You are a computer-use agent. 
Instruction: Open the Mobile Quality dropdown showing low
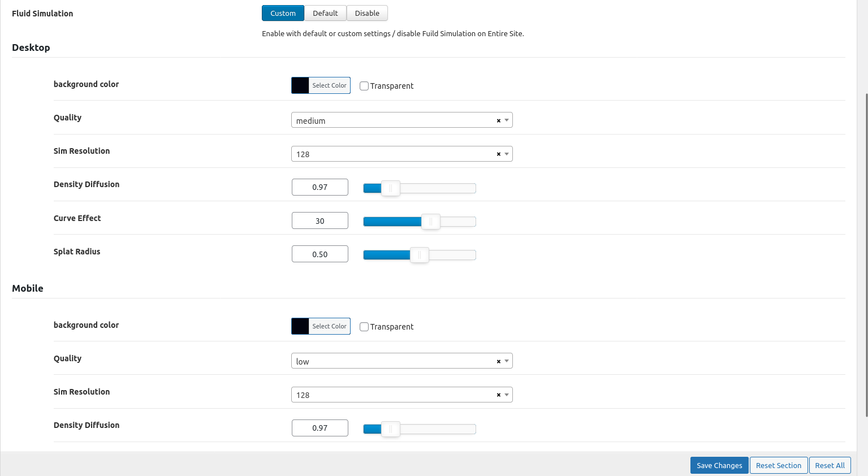[396, 361]
